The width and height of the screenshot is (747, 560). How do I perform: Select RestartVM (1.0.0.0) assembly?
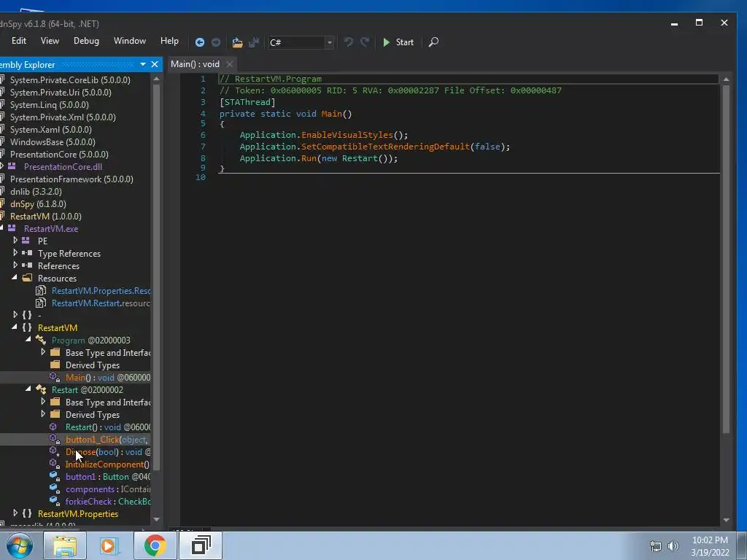[x=46, y=216]
